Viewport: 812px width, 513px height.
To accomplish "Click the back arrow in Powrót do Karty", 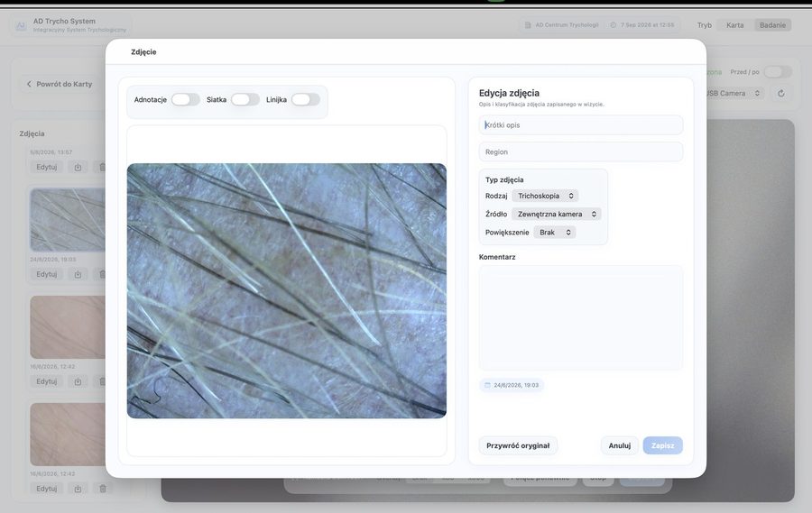I will coord(29,84).
